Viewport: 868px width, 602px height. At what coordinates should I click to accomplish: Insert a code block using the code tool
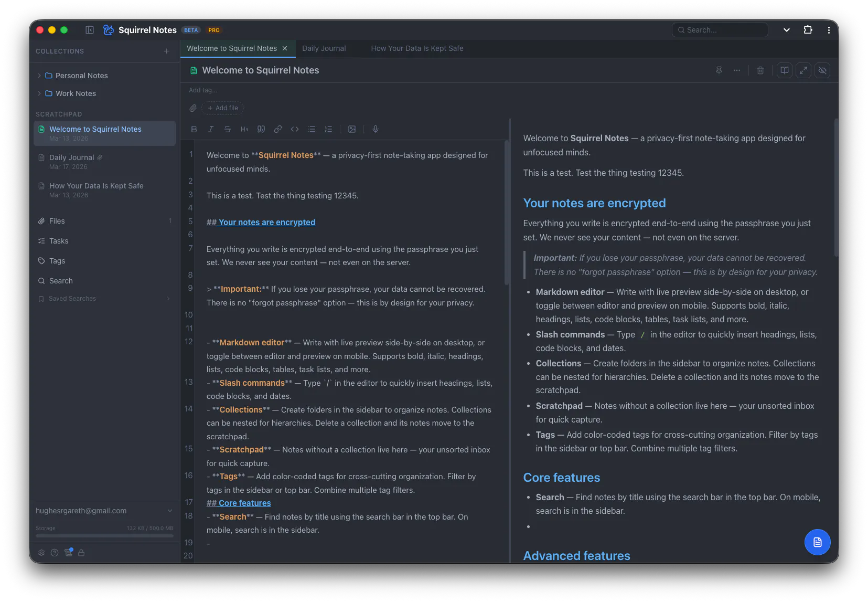[x=295, y=129]
